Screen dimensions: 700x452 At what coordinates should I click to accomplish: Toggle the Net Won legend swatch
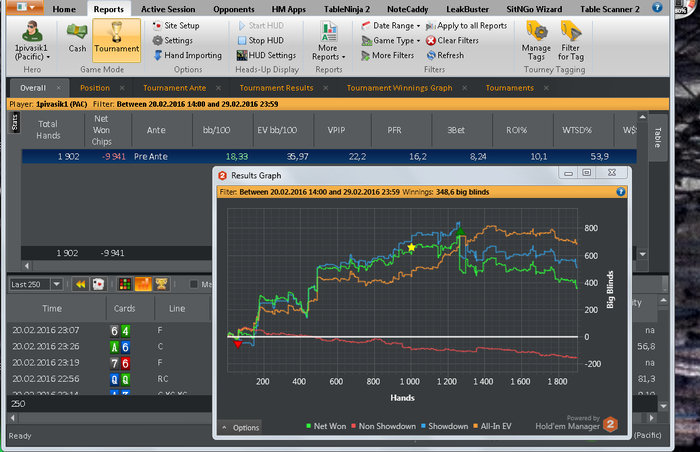(x=308, y=426)
